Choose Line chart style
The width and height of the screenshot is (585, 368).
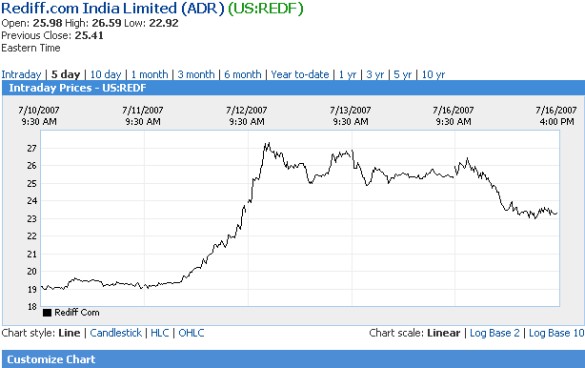pos(69,333)
